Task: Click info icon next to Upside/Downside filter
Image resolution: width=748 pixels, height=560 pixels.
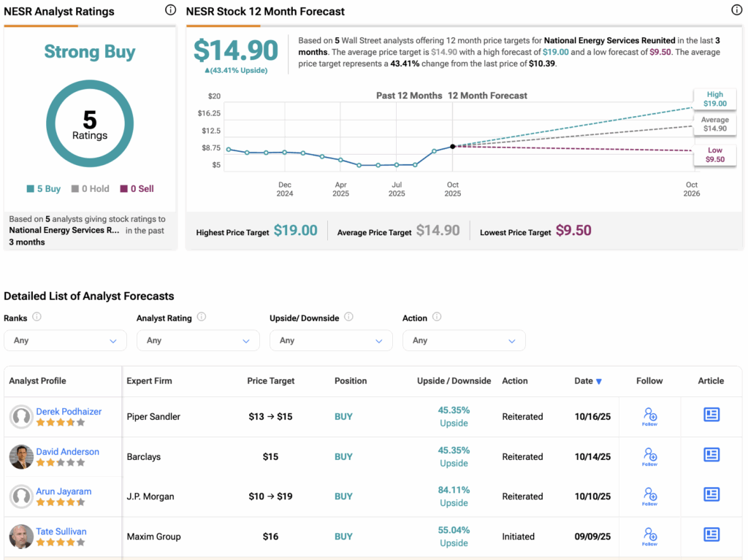Action: tap(348, 317)
